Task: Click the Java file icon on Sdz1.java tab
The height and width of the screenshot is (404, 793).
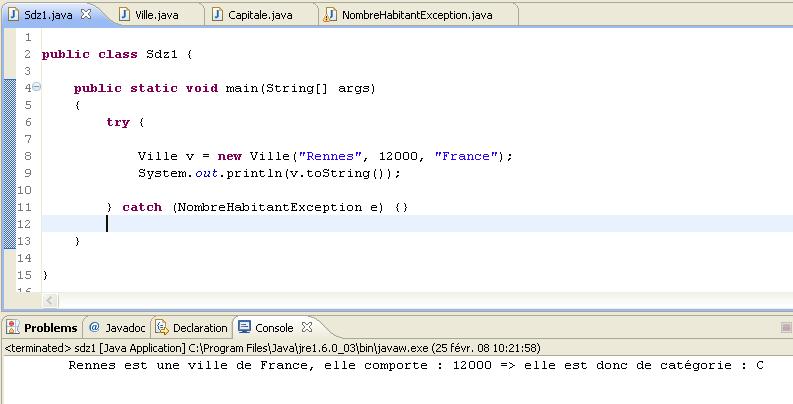Action: pyautogui.click(x=14, y=14)
